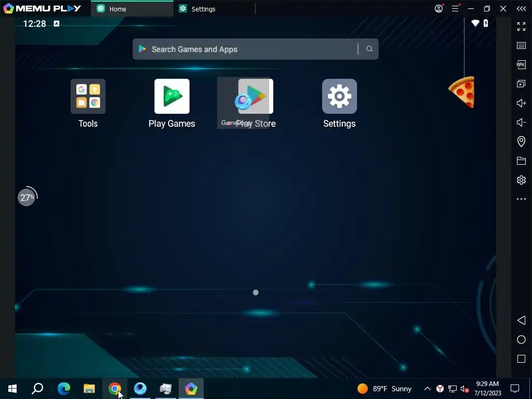The image size is (532, 399).
Task: Open Windows taskbar search
Action: (37, 389)
